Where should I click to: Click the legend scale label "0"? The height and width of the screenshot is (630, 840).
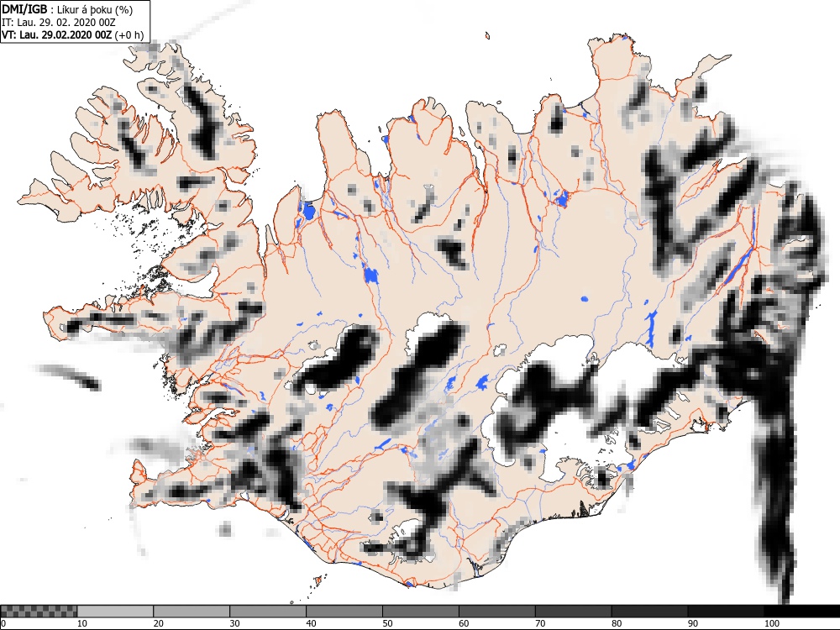click(3, 623)
